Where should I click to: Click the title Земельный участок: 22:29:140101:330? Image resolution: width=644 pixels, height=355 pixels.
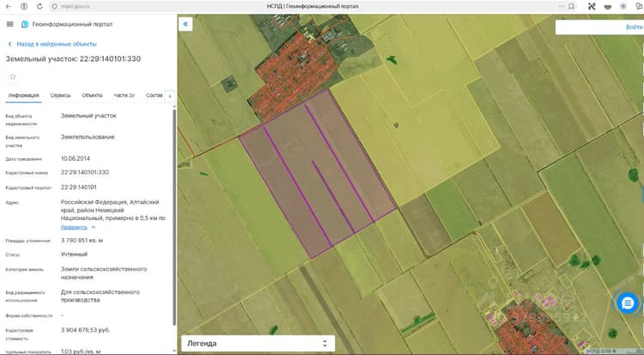[x=73, y=58]
